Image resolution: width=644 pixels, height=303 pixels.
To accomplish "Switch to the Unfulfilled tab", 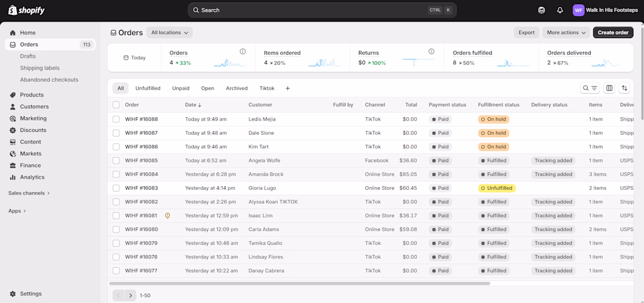I will [x=148, y=88].
